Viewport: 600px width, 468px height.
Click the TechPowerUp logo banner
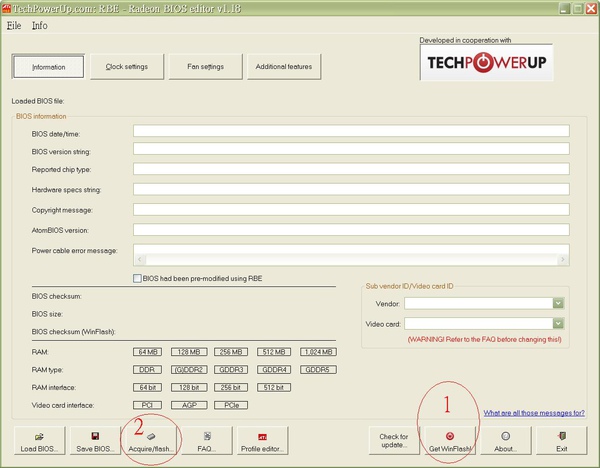click(486, 62)
